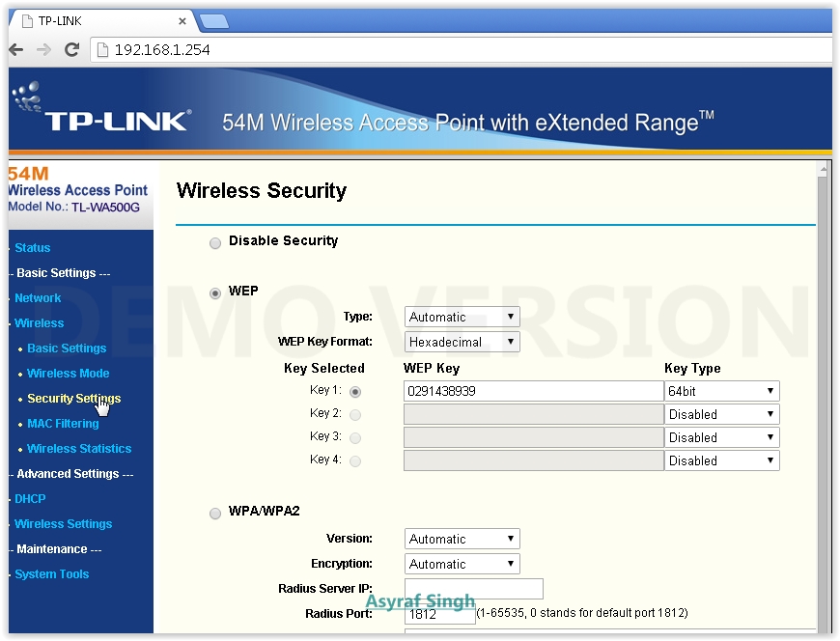The height and width of the screenshot is (641, 840).
Task: Select the WPA/WPA2 security option
Action: coord(214,513)
